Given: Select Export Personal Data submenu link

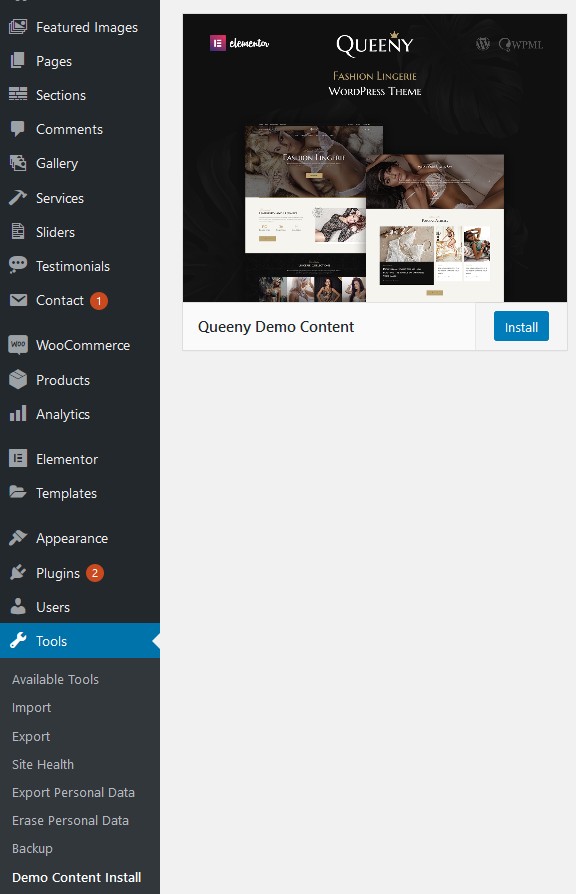Looking at the screenshot, I should pos(74,793).
